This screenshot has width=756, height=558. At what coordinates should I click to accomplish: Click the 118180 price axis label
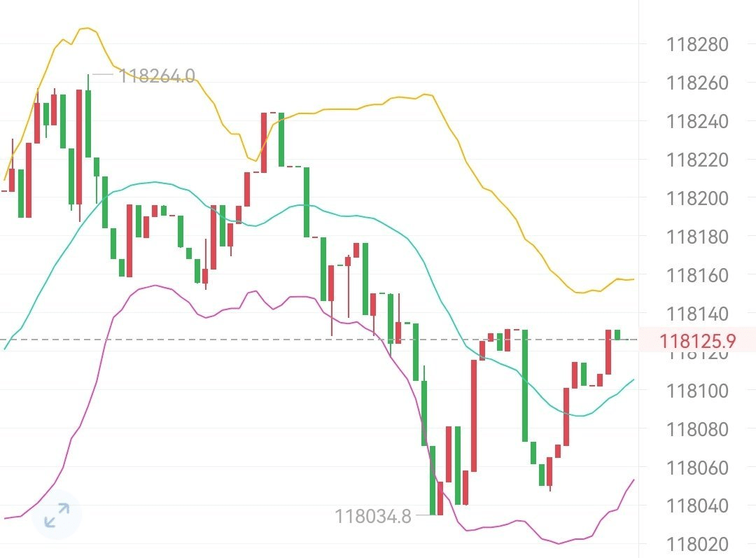(x=697, y=237)
